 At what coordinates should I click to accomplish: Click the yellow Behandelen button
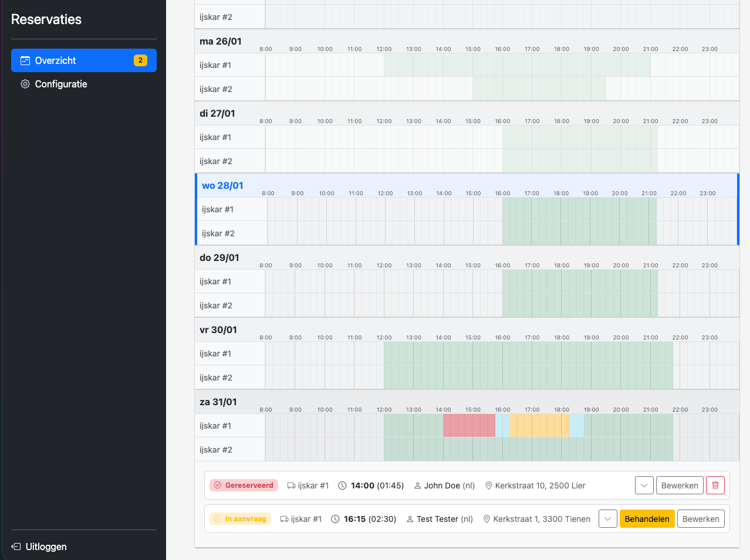click(x=647, y=519)
